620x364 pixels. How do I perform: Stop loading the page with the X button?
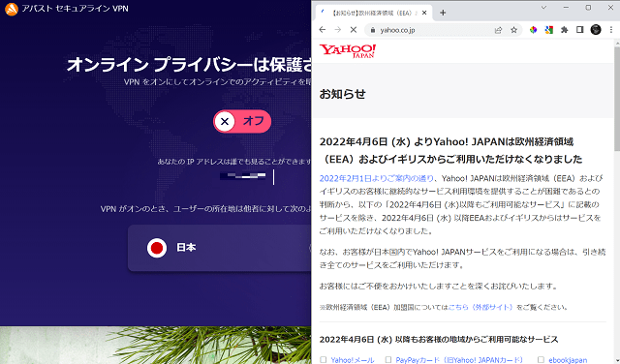tap(354, 30)
